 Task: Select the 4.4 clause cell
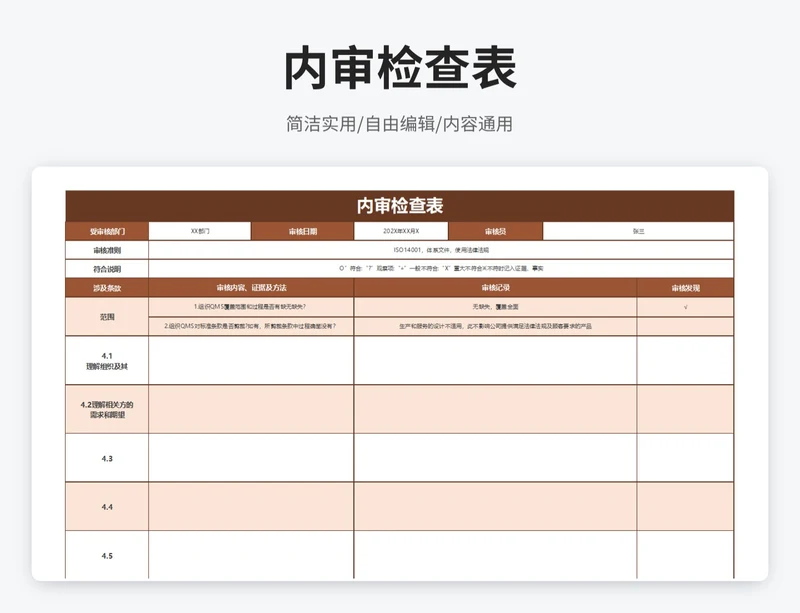coord(107,506)
